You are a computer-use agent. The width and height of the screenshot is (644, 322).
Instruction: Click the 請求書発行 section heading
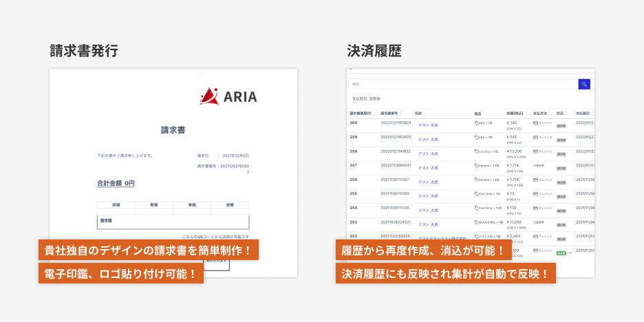[84, 51]
